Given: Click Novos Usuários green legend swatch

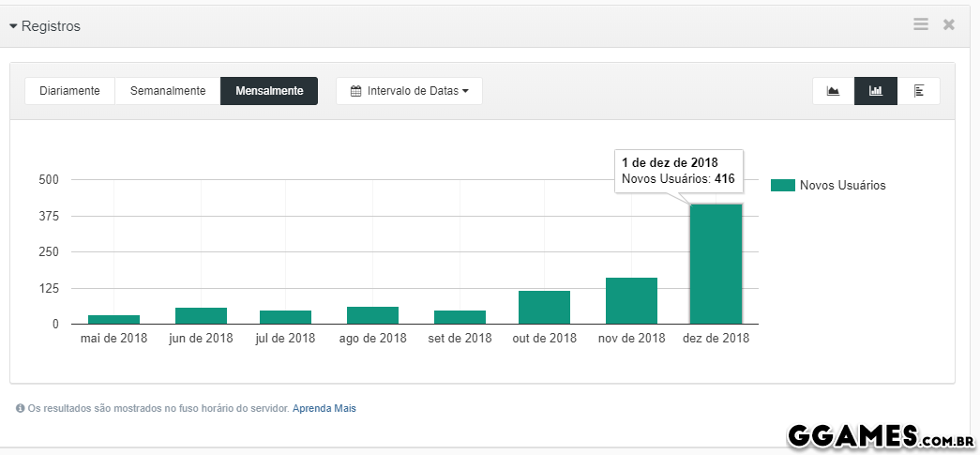Looking at the screenshot, I should coord(783,186).
